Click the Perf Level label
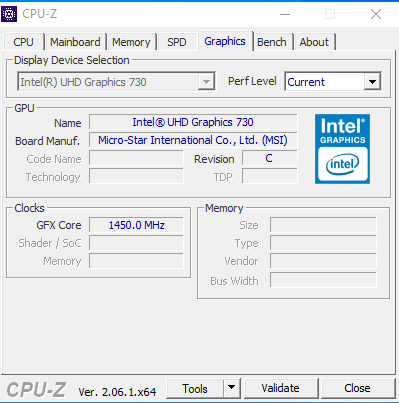The height and width of the screenshot is (403, 399). pyautogui.click(x=252, y=81)
